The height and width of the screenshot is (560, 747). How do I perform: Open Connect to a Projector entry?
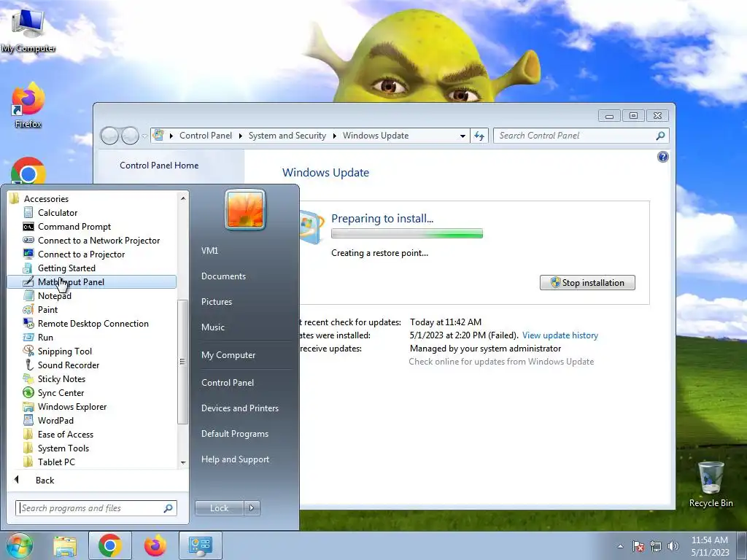point(81,254)
